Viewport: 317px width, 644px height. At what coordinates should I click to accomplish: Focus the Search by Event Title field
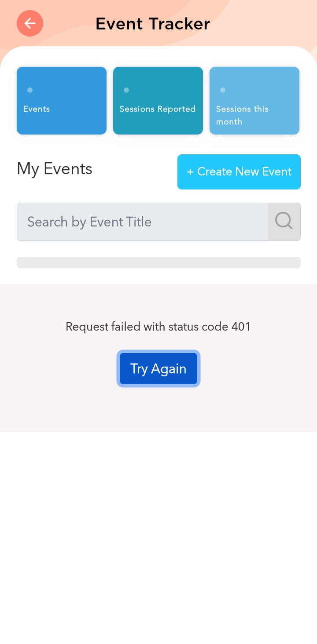142,222
